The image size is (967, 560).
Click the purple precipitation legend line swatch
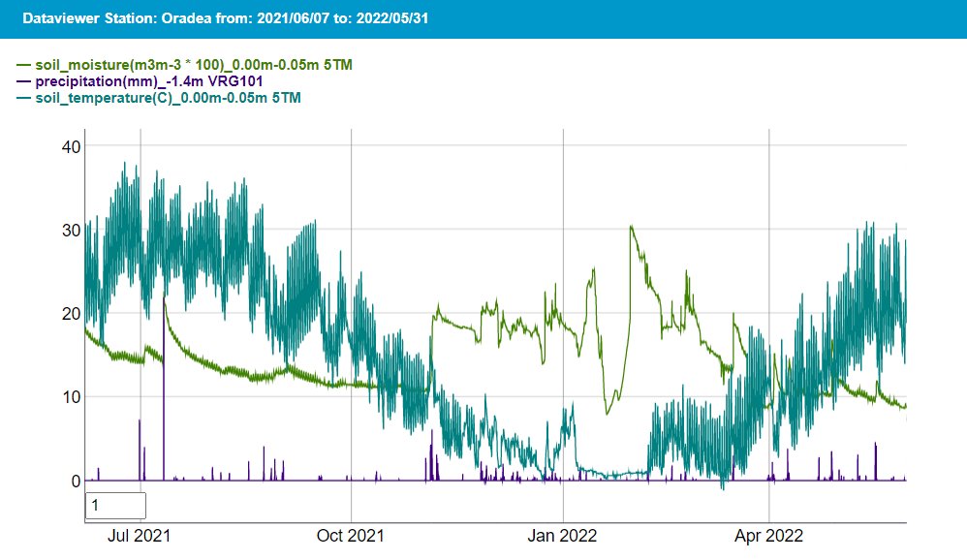pyautogui.click(x=24, y=81)
